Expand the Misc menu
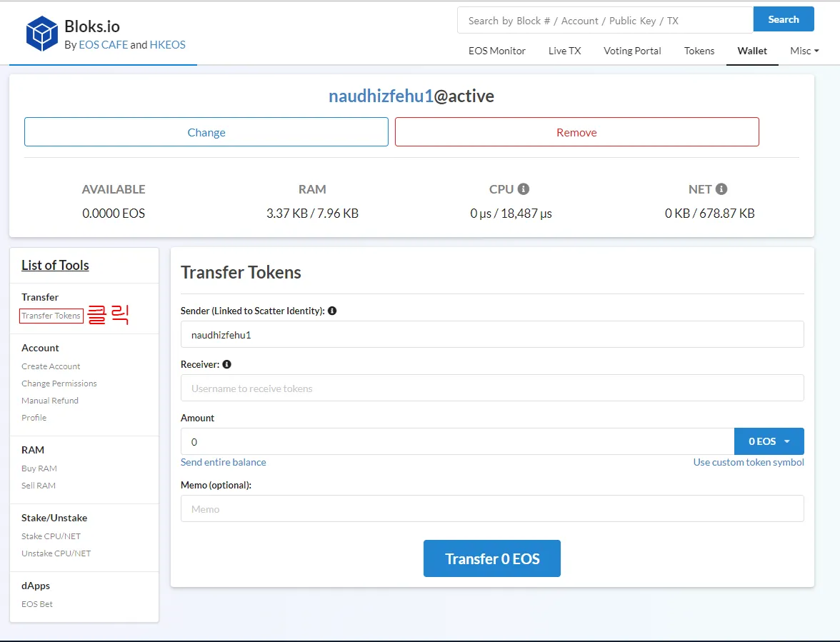 tap(804, 51)
